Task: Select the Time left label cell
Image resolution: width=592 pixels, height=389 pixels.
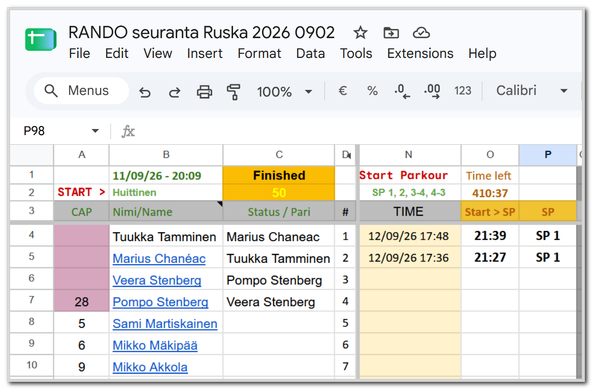Action: click(x=490, y=175)
